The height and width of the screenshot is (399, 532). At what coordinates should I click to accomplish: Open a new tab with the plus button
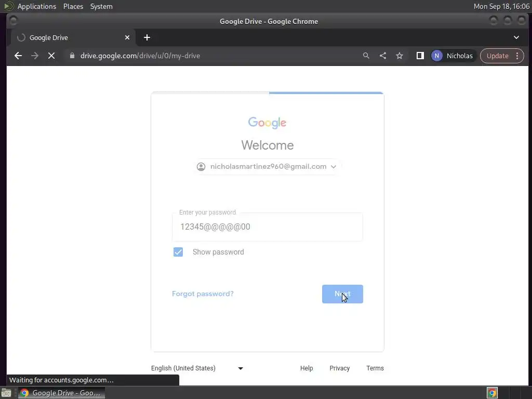tap(147, 37)
